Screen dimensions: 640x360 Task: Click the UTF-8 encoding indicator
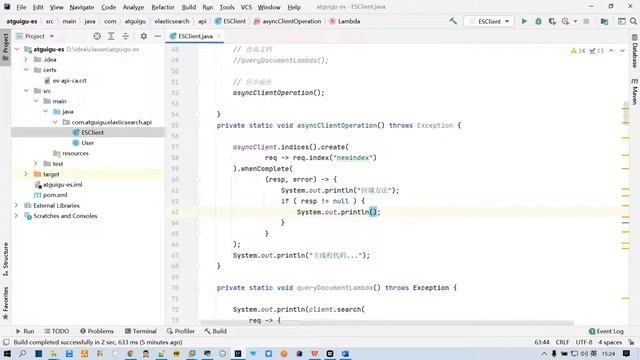coord(584,342)
